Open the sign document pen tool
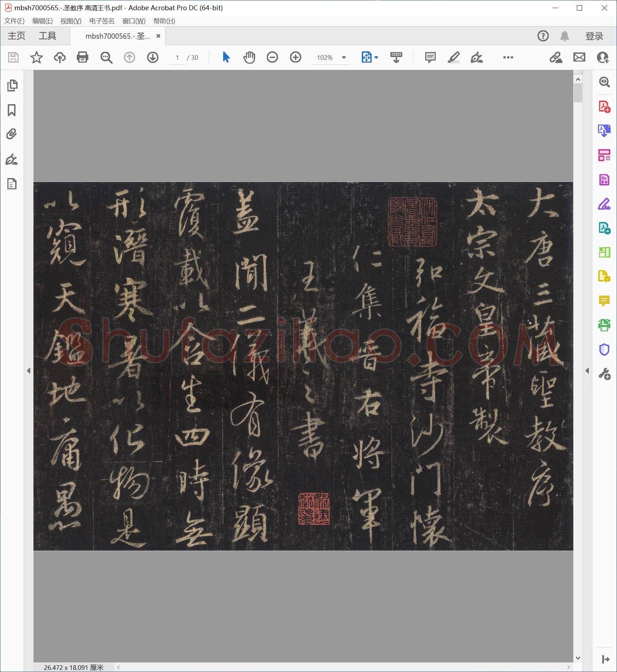Image resolution: width=617 pixels, height=672 pixels. pyautogui.click(x=476, y=57)
